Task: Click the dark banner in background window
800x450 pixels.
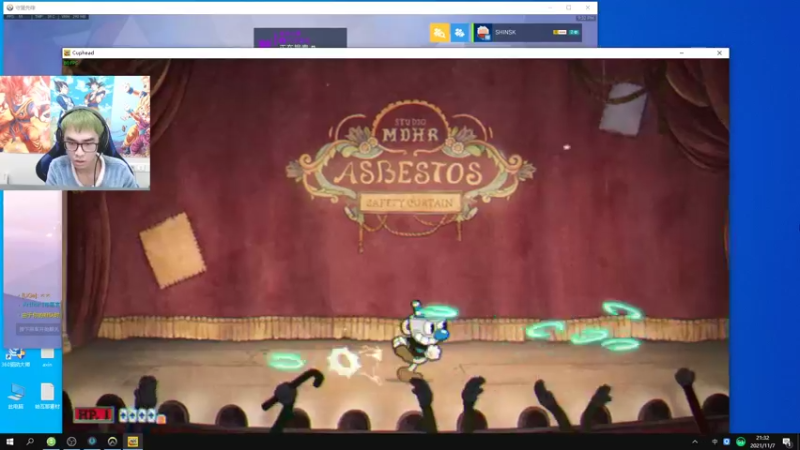Action: [x=300, y=38]
